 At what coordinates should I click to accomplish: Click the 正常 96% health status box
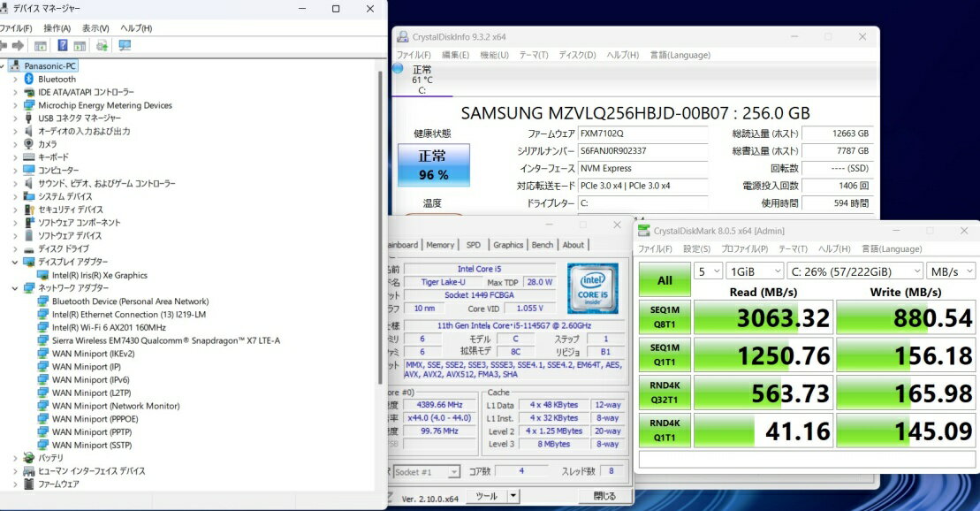(x=432, y=165)
